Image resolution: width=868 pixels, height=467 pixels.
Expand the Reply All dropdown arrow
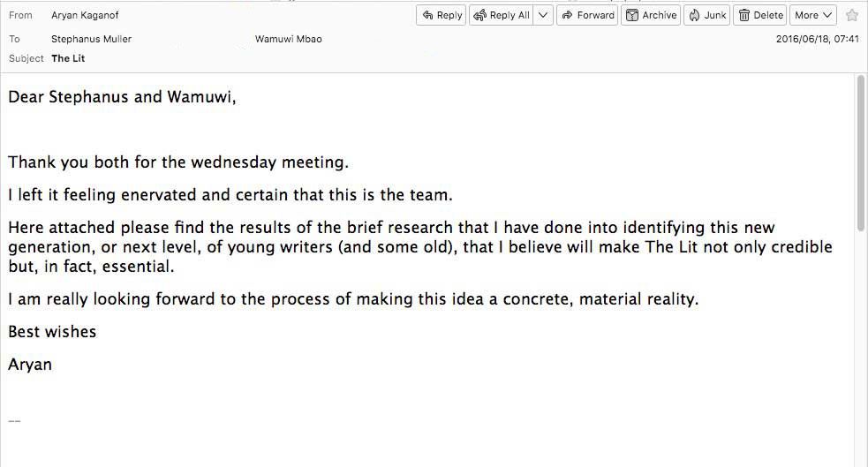click(x=543, y=15)
